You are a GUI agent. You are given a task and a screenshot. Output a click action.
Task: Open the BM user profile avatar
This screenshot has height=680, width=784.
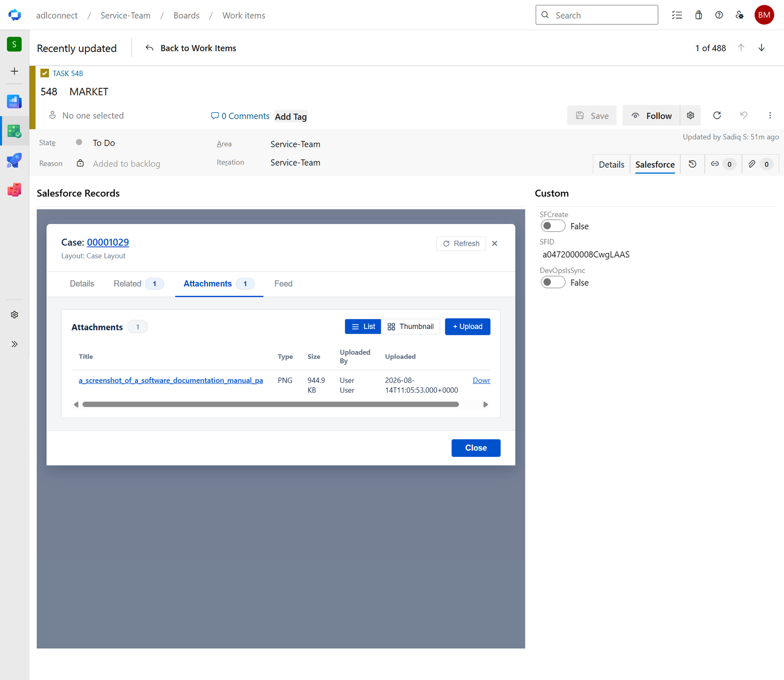tap(764, 15)
